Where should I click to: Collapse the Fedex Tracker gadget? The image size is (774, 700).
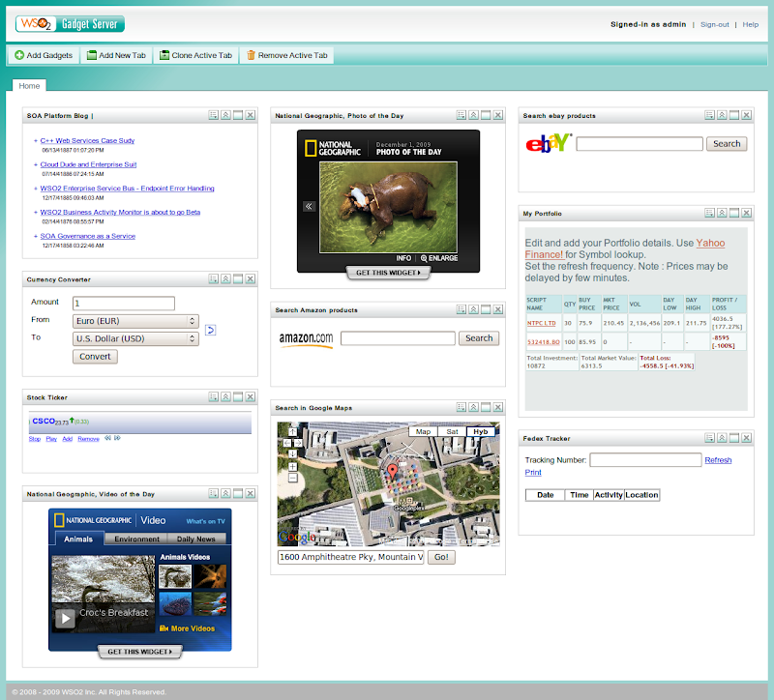click(722, 438)
